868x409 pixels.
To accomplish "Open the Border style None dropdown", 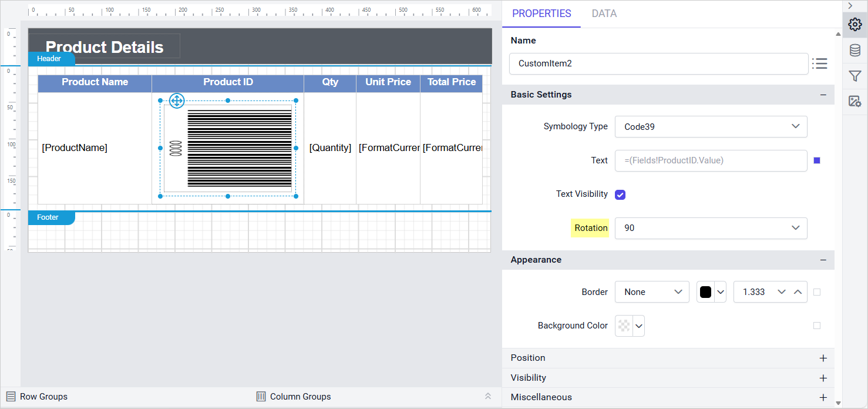I will 652,292.
